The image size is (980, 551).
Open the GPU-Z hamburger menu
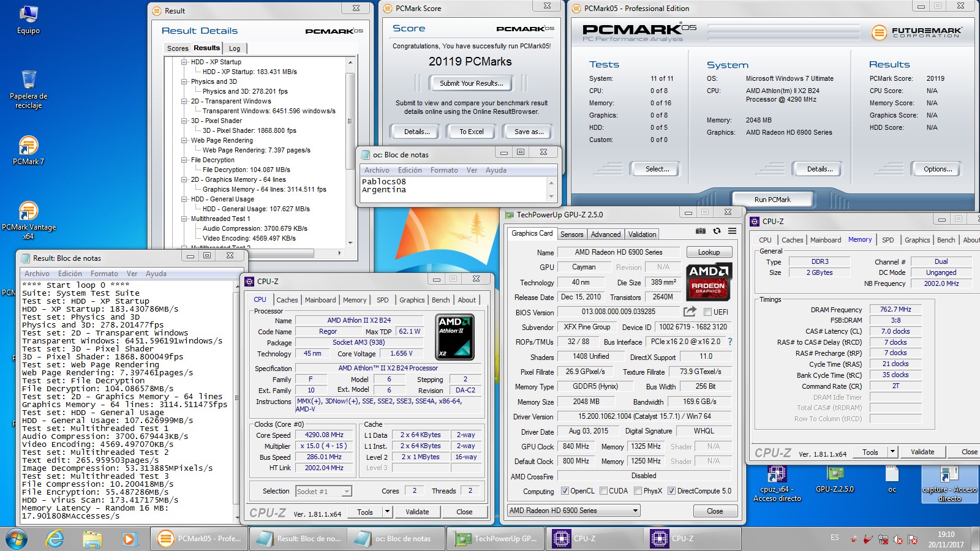point(732,231)
